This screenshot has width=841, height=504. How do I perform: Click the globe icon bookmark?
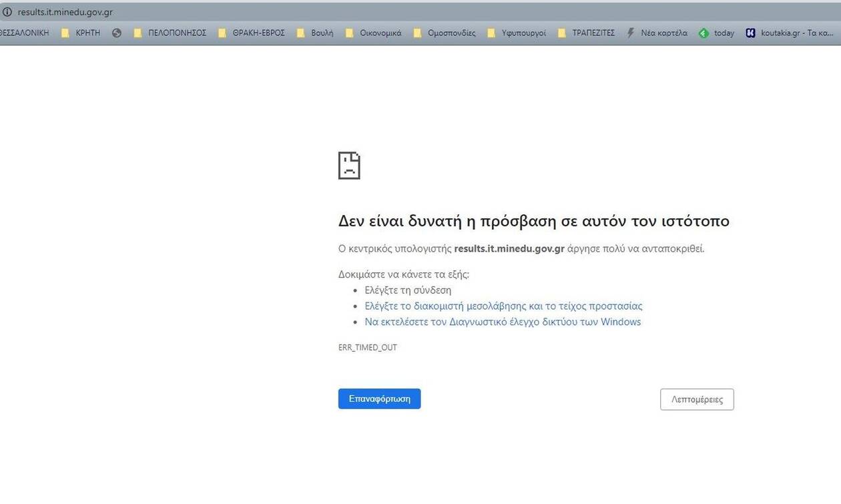(x=117, y=33)
